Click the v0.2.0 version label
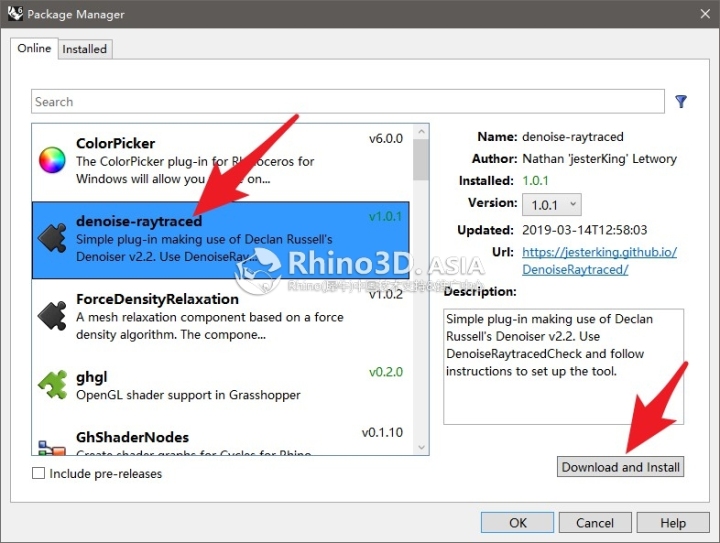Image resolution: width=720 pixels, height=543 pixels. (386, 372)
